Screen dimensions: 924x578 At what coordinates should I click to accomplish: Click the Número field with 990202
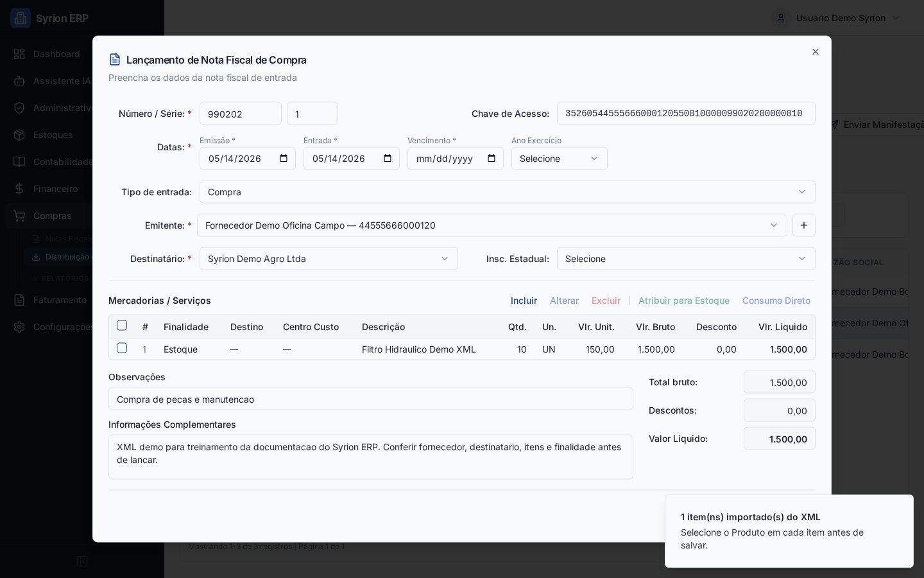pyautogui.click(x=241, y=114)
